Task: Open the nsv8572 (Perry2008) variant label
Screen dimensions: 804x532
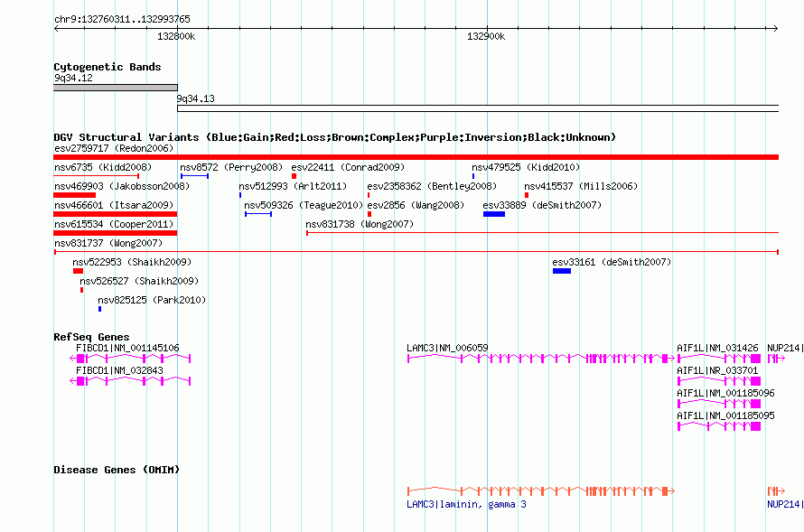Action: tap(231, 167)
